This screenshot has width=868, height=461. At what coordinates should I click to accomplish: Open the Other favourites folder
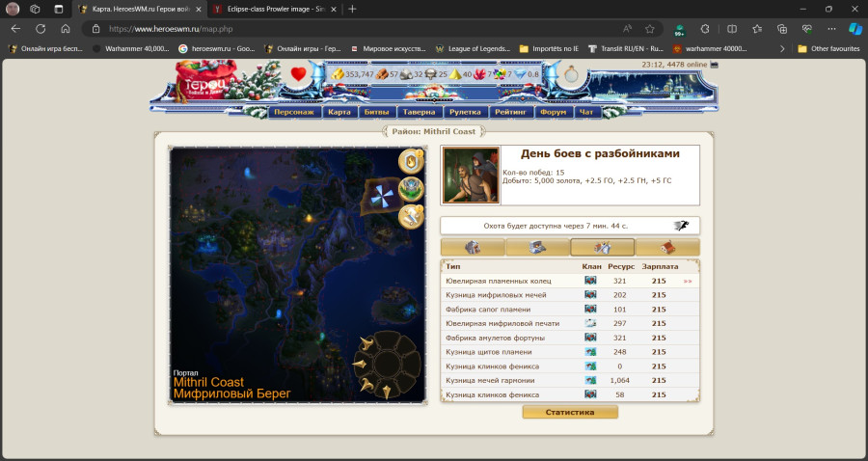[x=828, y=48]
